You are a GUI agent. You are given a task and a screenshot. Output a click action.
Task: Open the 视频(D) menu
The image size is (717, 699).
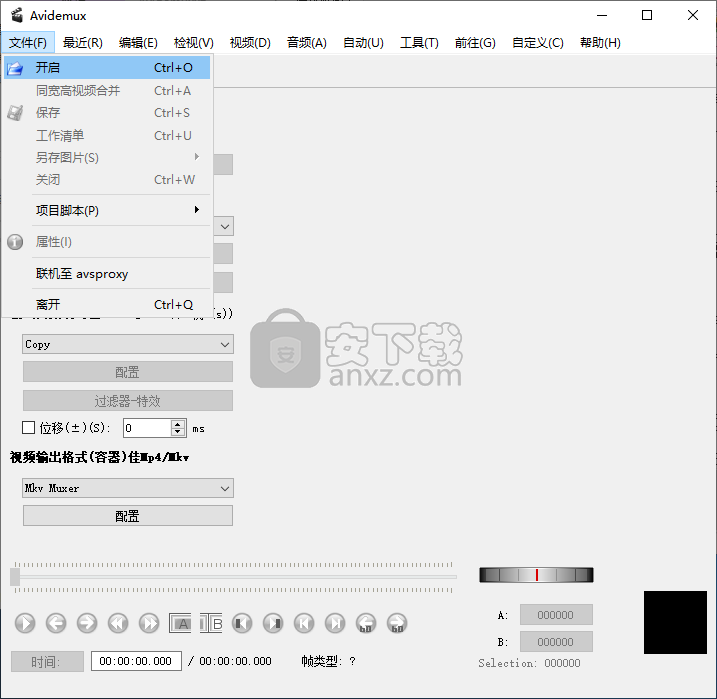[x=250, y=43]
